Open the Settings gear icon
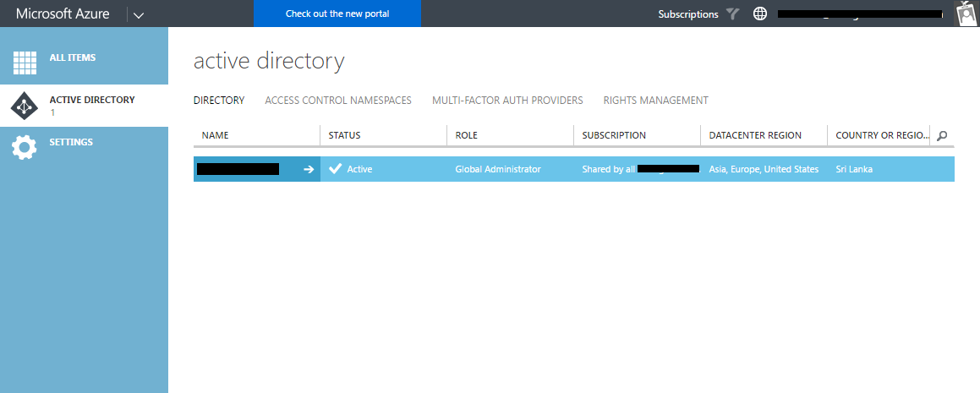 point(25,148)
